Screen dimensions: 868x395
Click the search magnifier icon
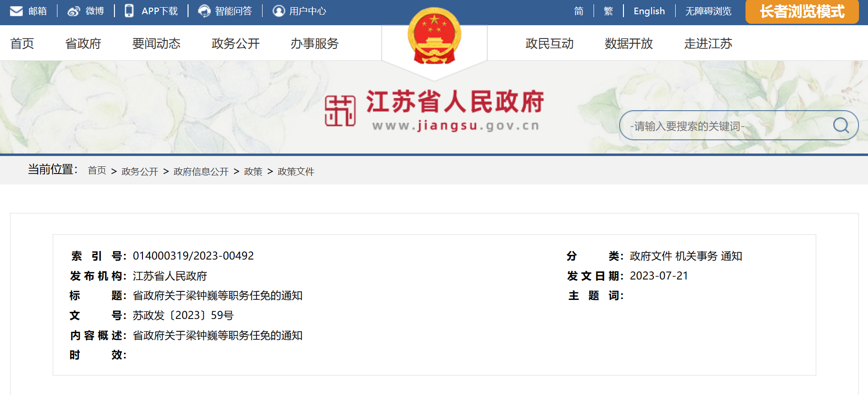[x=841, y=125]
